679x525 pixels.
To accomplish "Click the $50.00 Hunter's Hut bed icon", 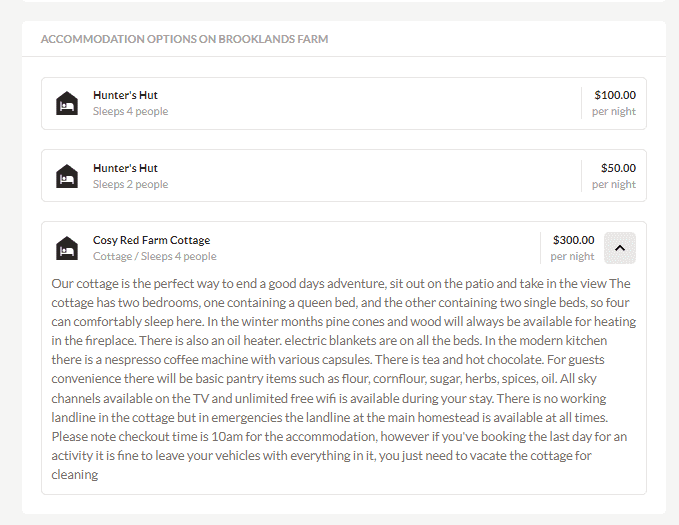I will [67, 176].
